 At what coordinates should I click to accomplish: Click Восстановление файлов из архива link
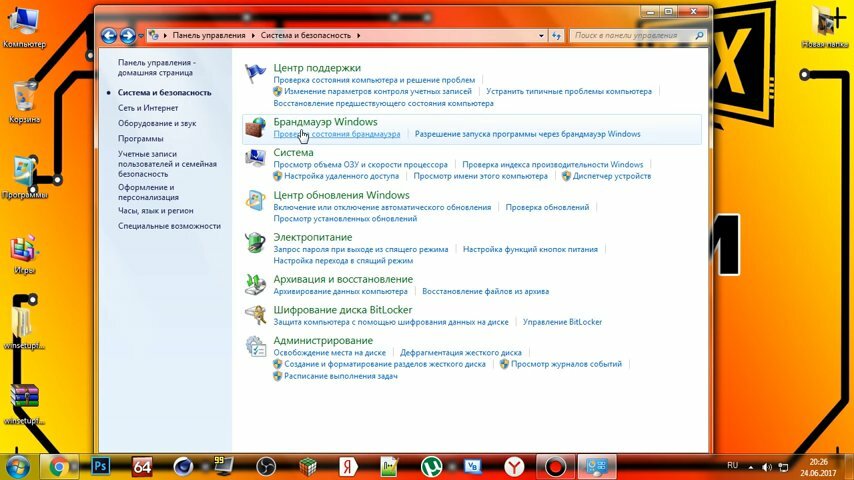click(486, 291)
